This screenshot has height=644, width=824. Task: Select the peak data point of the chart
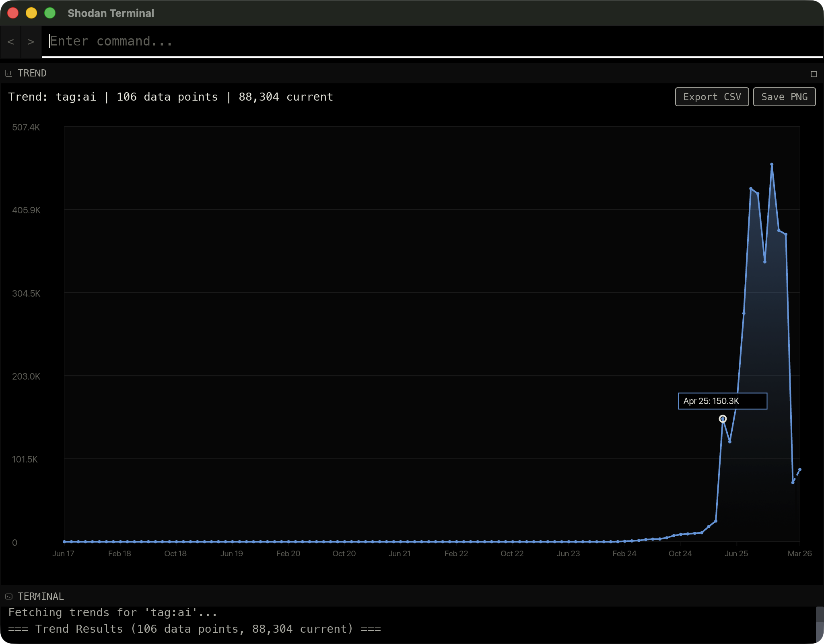tap(771, 164)
